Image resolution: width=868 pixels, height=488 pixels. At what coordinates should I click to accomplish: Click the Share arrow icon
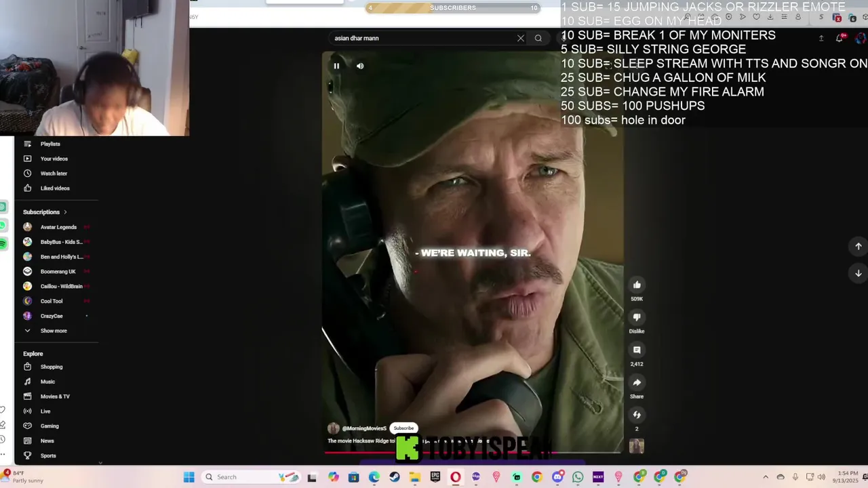click(637, 382)
